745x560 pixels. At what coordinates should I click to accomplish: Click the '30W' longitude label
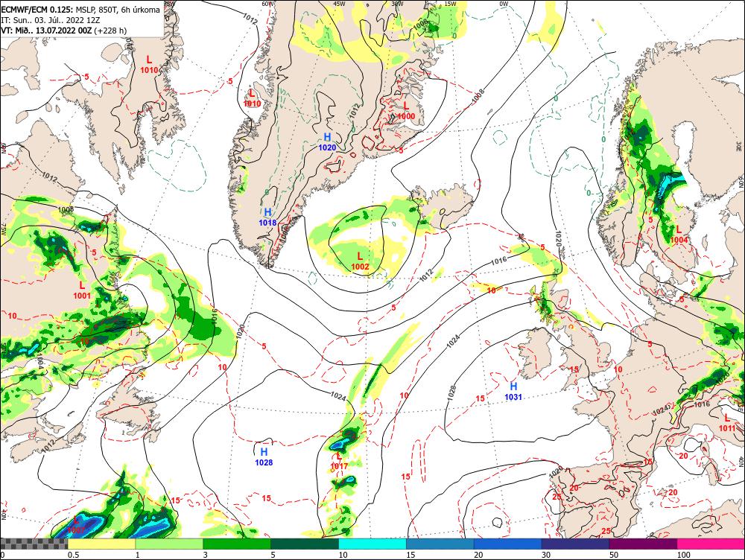click(397, 4)
